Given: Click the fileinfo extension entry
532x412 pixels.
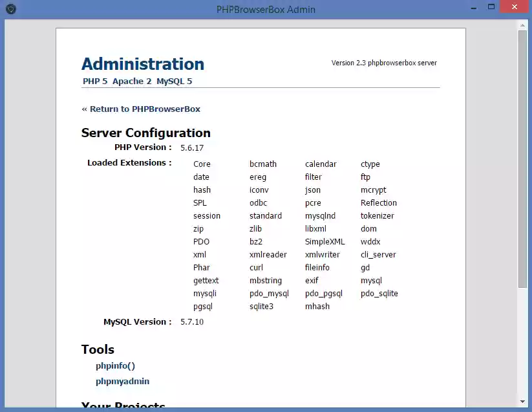Looking at the screenshot, I should click(317, 267).
